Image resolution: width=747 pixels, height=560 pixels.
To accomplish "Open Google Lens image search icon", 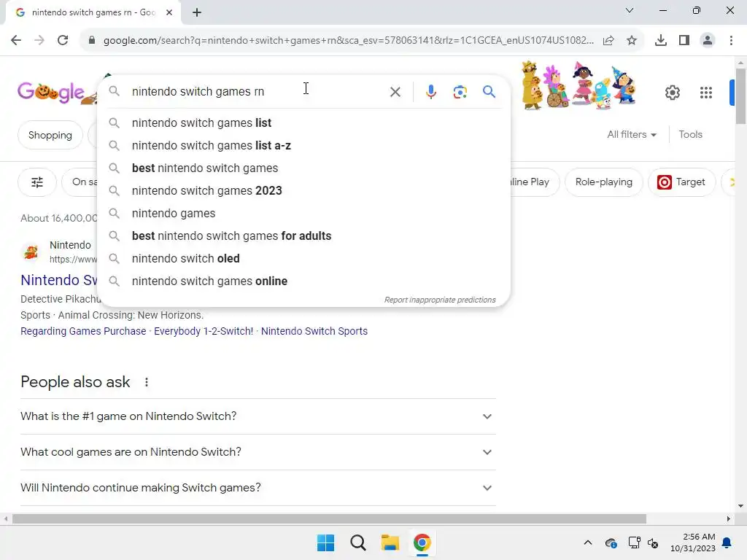I will tap(460, 92).
